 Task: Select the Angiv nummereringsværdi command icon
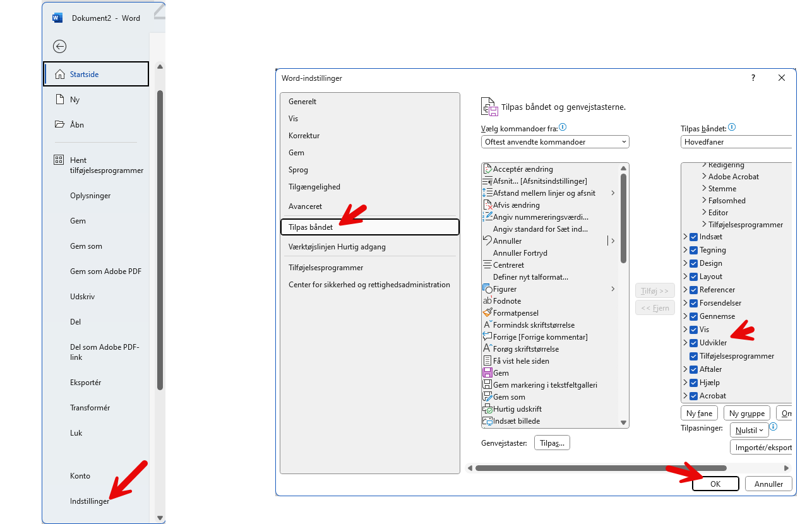tap(487, 217)
